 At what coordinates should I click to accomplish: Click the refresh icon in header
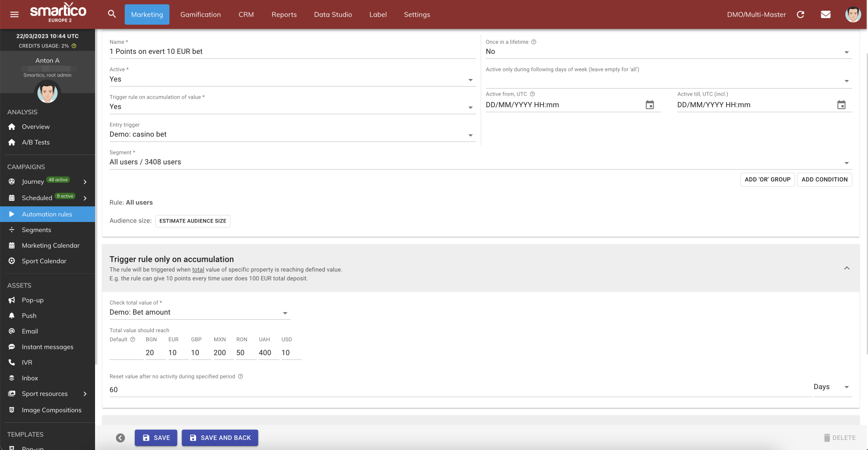pyautogui.click(x=800, y=15)
